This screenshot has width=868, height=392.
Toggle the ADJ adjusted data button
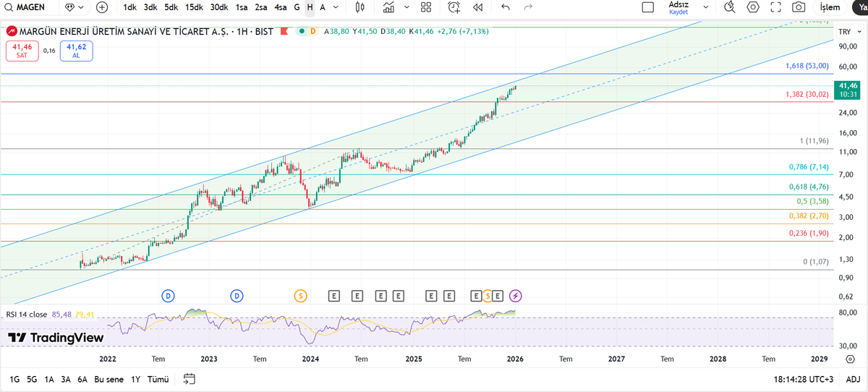point(854,379)
